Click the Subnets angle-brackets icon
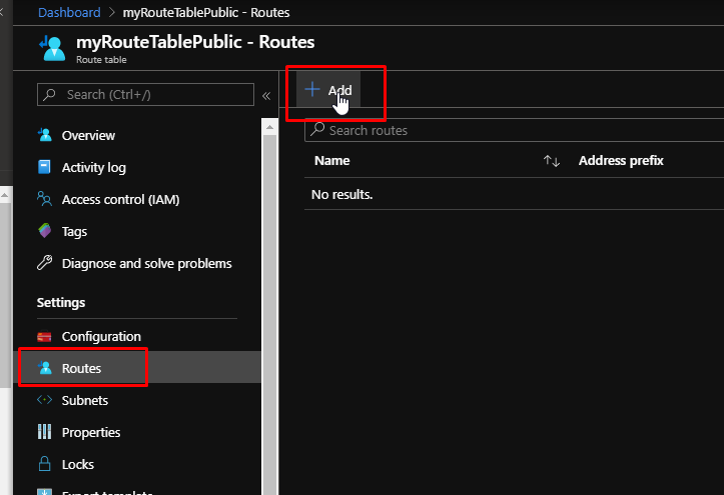 click(44, 399)
